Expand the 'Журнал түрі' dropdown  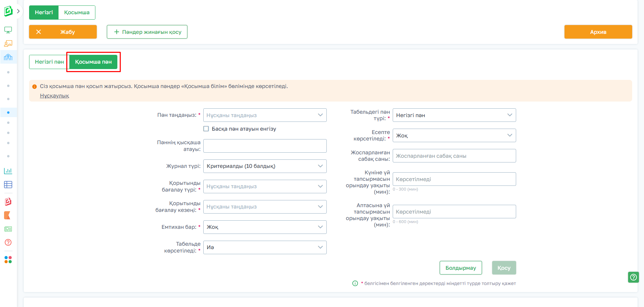[265, 166]
